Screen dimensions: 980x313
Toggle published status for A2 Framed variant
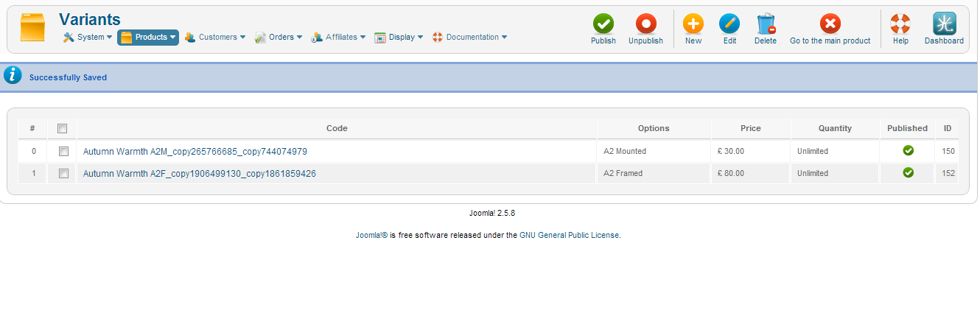point(908,173)
